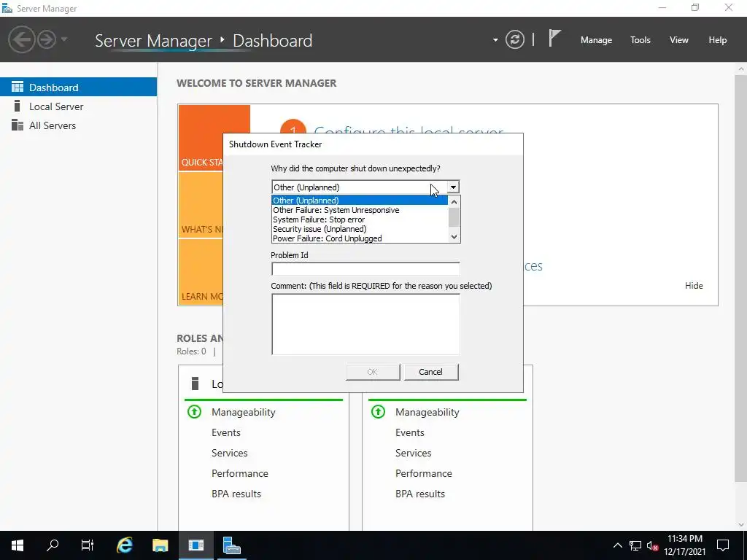Click the All Servers icon in sidebar
This screenshot has width=747, height=560.
18,125
